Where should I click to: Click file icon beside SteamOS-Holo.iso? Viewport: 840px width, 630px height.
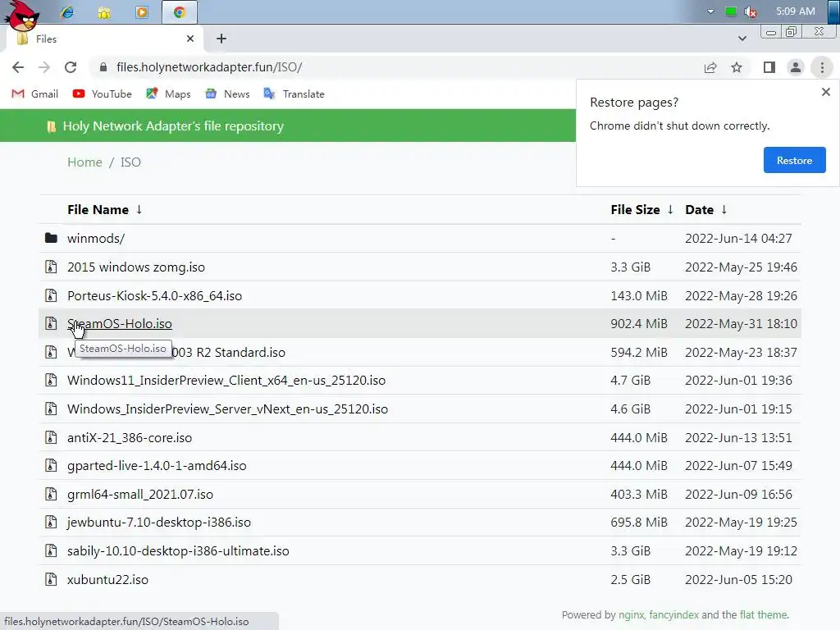[51, 323]
